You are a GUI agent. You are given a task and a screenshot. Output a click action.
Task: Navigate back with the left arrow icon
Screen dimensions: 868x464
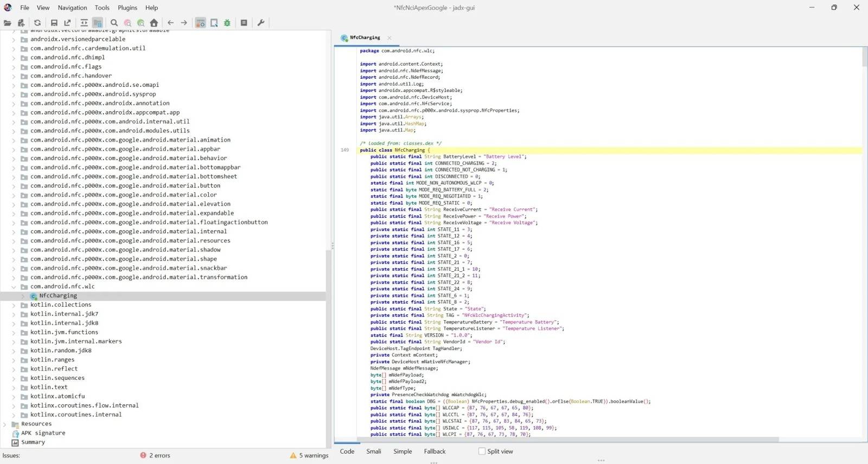coord(170,23)
